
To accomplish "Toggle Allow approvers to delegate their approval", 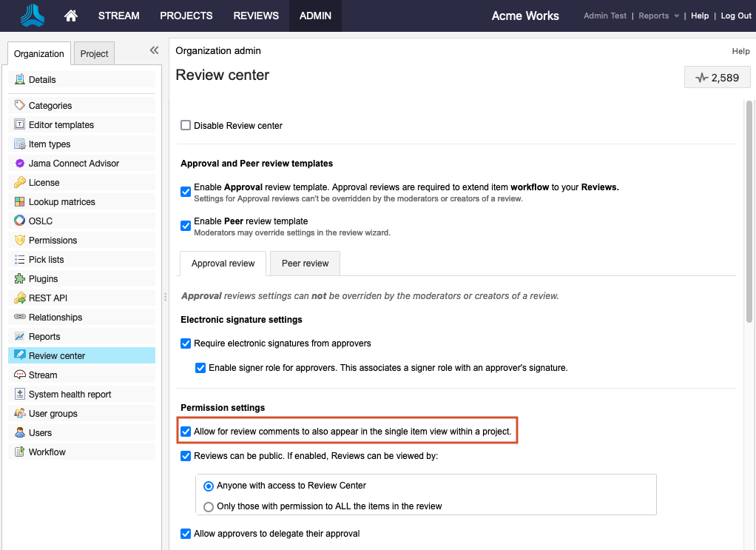I will click(x=186, y=534).
